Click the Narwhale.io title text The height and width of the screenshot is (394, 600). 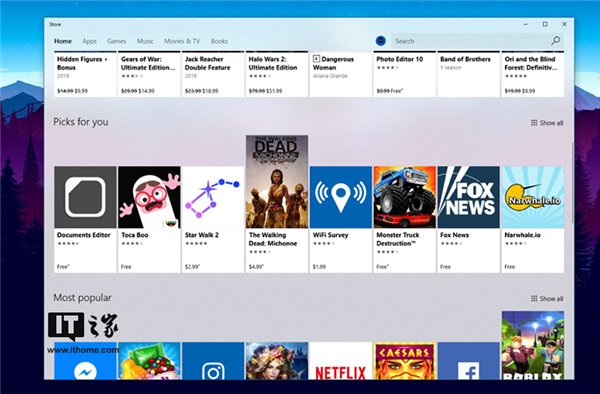point(522,235)
